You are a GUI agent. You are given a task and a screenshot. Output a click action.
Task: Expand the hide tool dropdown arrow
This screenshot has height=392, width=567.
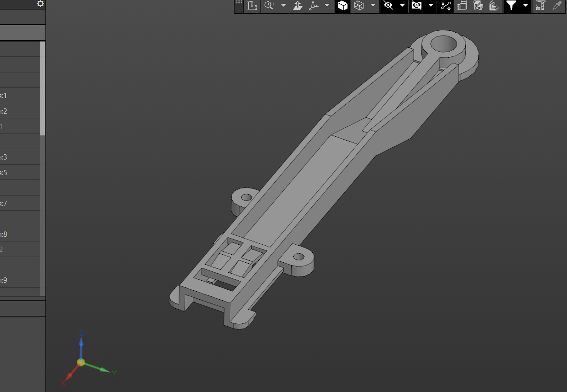click(402, 5)
